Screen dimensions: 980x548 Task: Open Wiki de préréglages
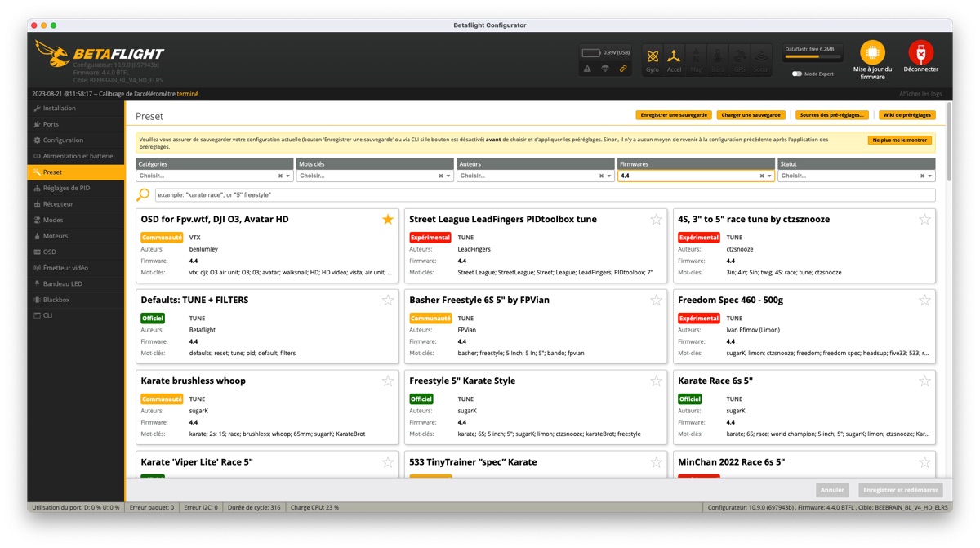tap(906, 115)
